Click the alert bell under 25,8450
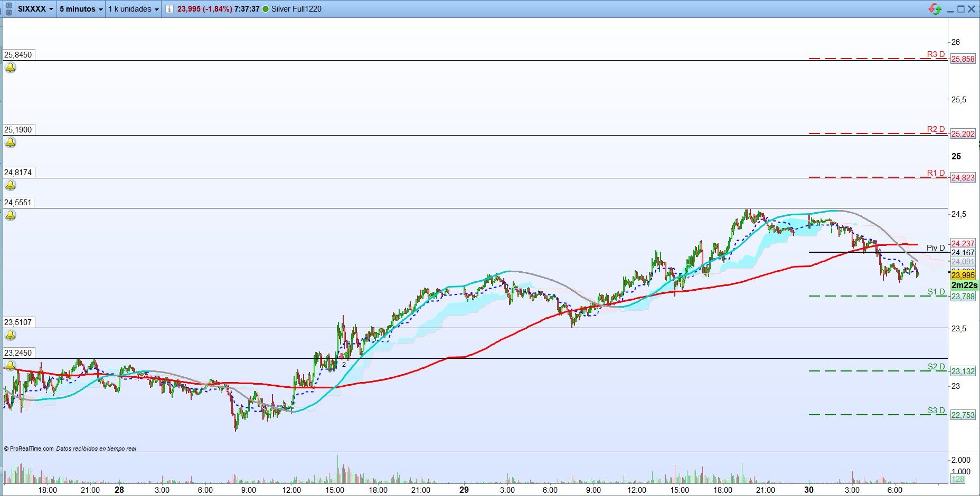 [11, 68]
